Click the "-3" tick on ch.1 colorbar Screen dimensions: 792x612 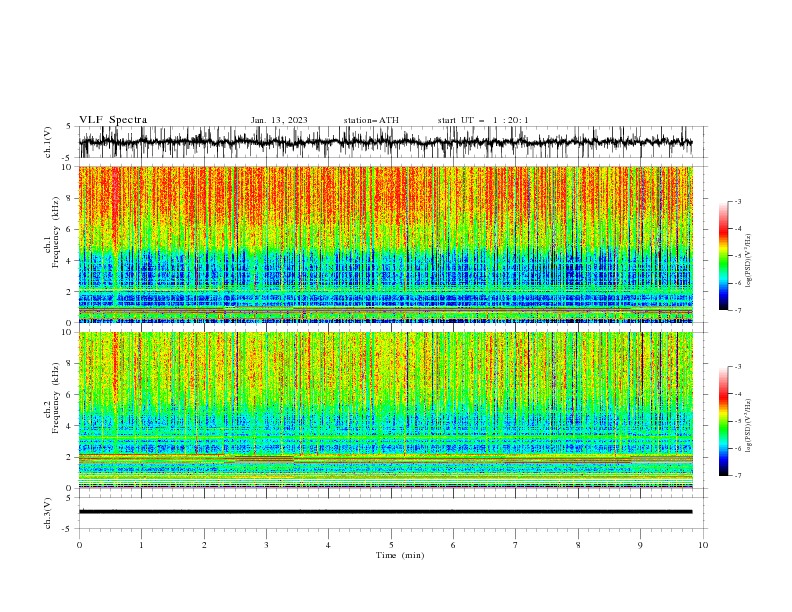[x=737, y=201]
